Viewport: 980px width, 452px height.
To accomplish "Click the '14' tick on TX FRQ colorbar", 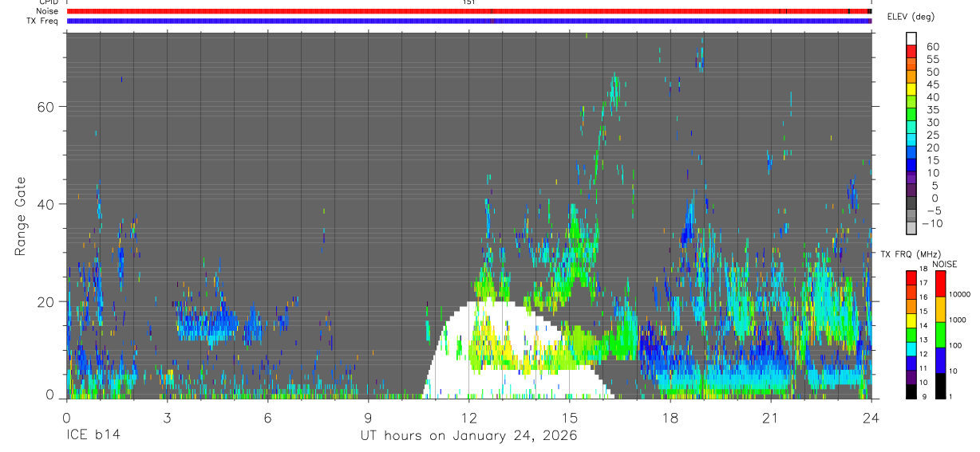I will click(x=924, y=326).
